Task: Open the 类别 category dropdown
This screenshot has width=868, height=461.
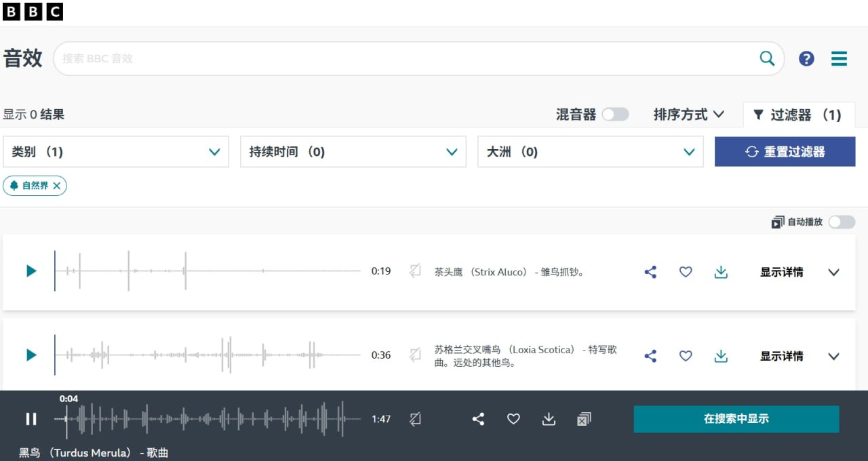Action: 116,152
